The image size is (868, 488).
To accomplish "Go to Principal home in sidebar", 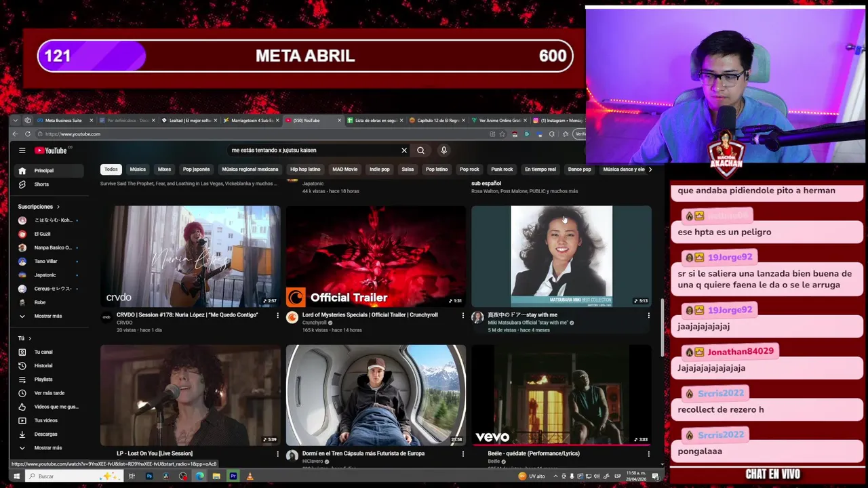I will (47, 170).
